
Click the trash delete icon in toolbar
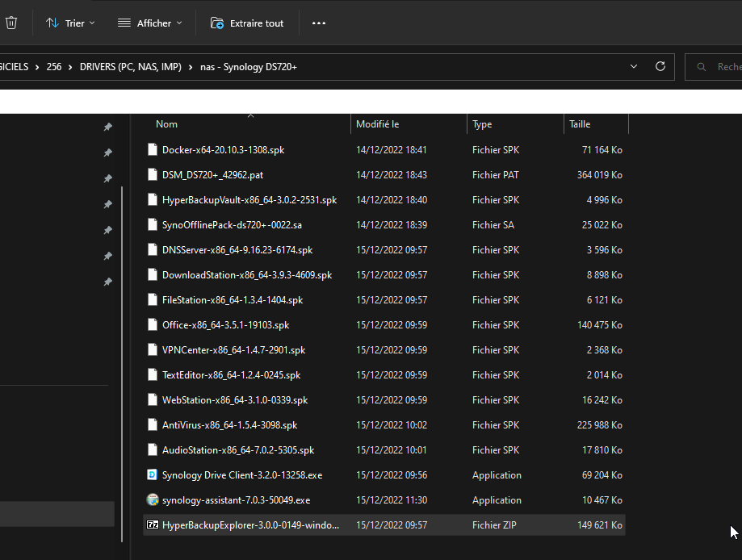click(10, 23)
